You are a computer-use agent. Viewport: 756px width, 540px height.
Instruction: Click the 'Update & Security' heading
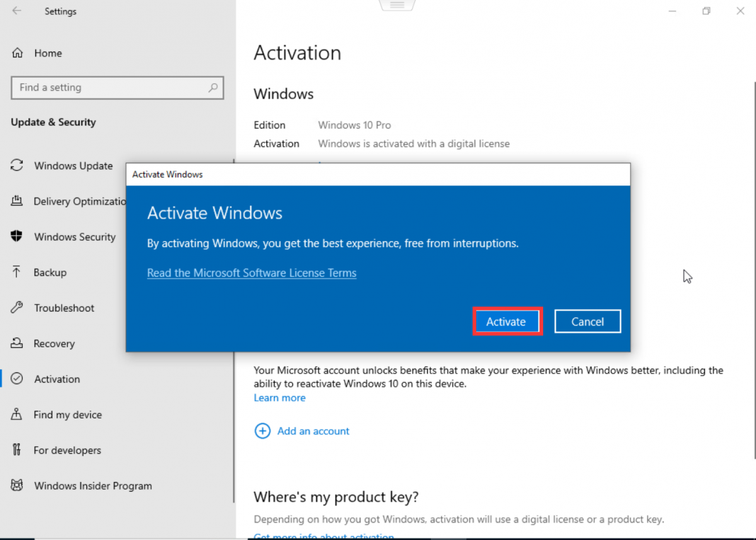(x=54, y=122)
